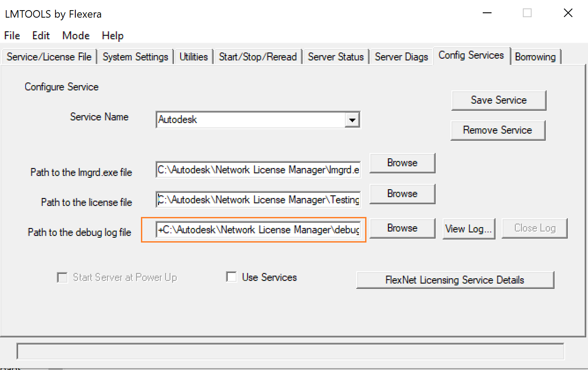This screenshot has width=588, height=370.
Task: Enable the Use Services checkbox
Action: pos(231,277)
